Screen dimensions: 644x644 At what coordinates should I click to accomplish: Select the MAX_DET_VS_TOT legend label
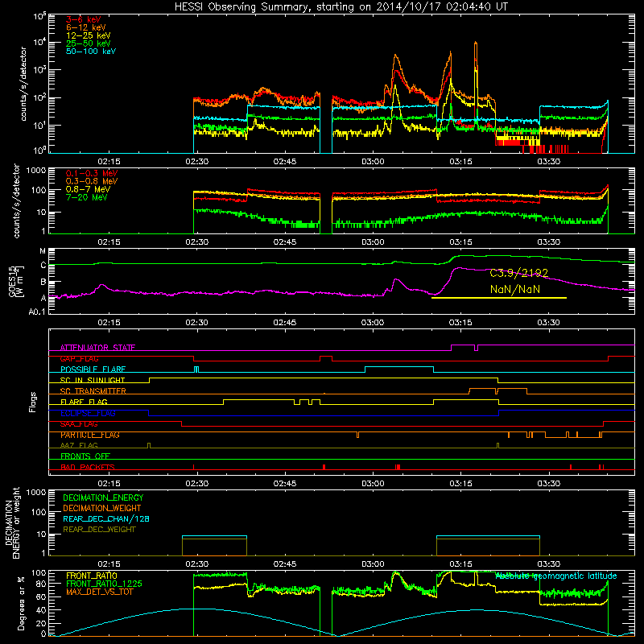[x=99, y=592]
